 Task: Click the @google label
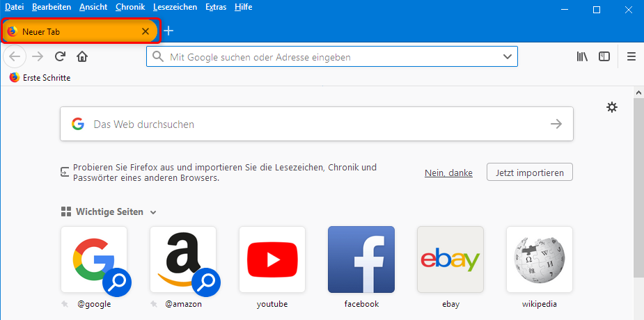click(x=94, y=304)
